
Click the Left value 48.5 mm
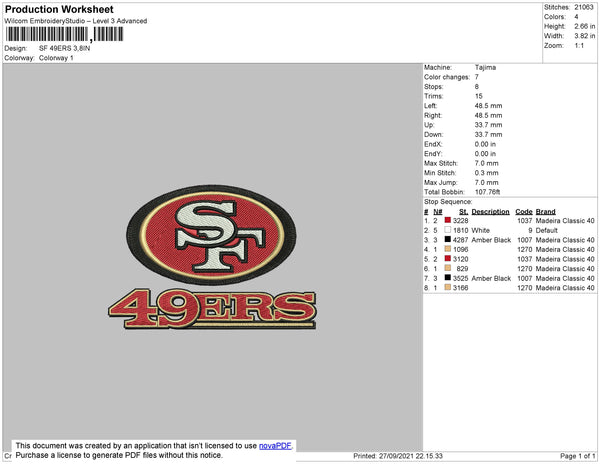click(x=489, y=106)
